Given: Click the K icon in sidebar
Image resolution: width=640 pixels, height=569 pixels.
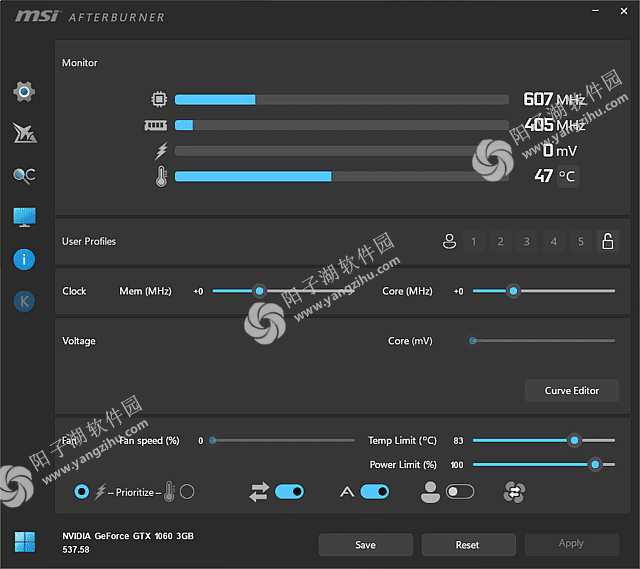Looking at the screenshot, I should point(24,302).
